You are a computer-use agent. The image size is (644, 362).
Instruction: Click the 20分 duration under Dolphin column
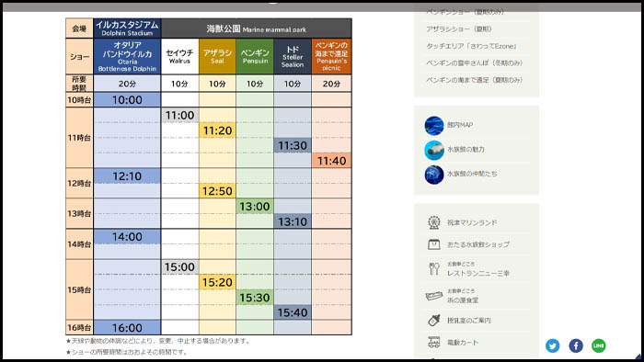[x=127, y=84]
